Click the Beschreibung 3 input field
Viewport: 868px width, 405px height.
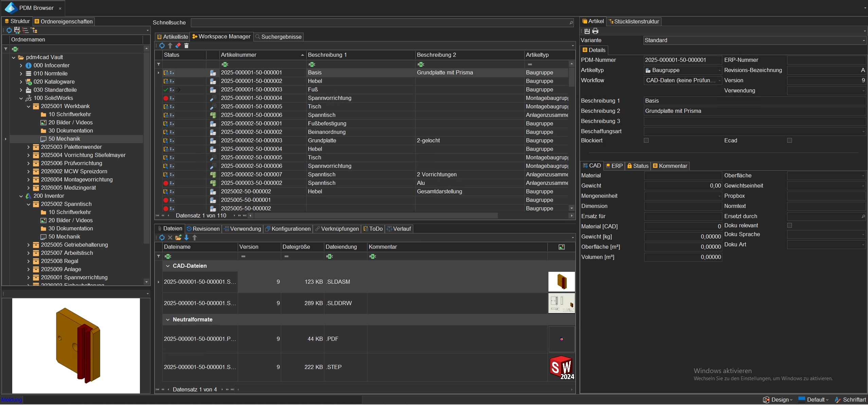pos(755,121)
